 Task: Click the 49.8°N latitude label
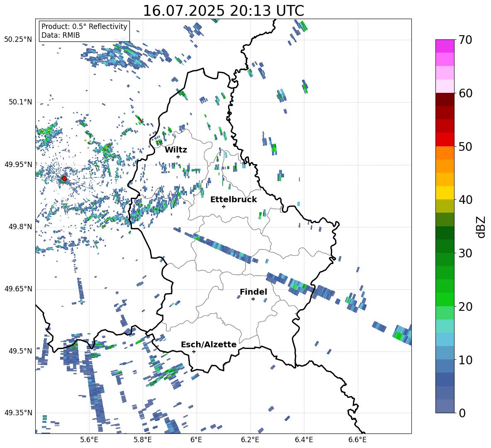click(x=20, y=227)
